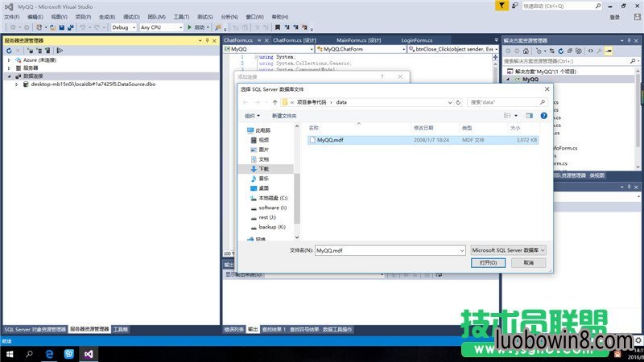Image resolution: width=644 pixels, height=362 pixels.
Task: Toggle the preview pane icon in file dialog
Action: [529, 116]
